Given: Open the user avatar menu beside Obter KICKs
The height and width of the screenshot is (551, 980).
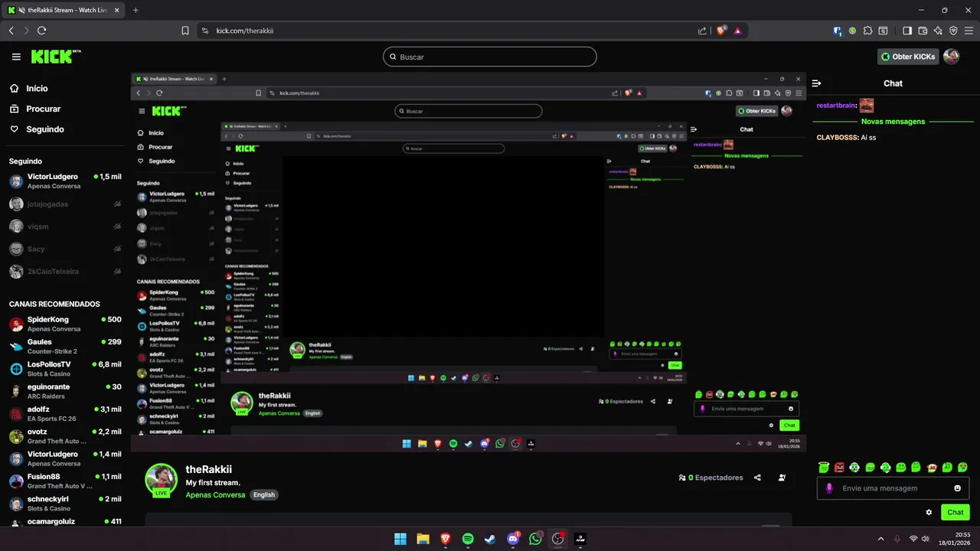Looking at the screenshot, I should [951, 57].
